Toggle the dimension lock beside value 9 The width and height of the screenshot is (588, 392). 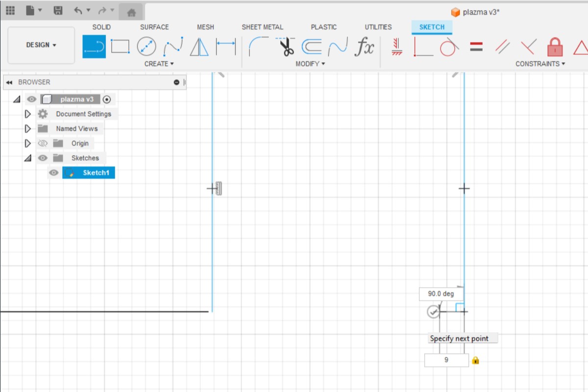tap(475, 360)
